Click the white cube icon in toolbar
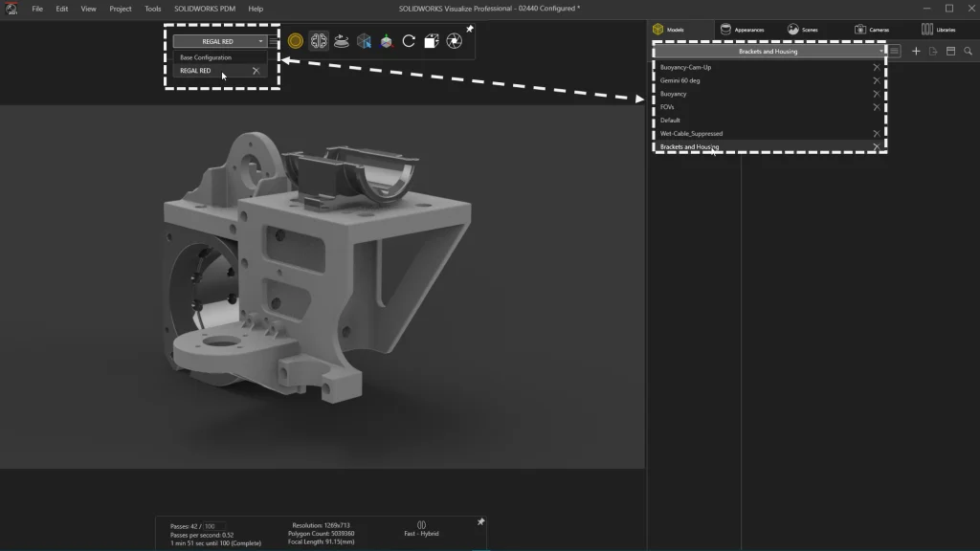This screenshot has height=551, width=980. [x=431, y=41]
